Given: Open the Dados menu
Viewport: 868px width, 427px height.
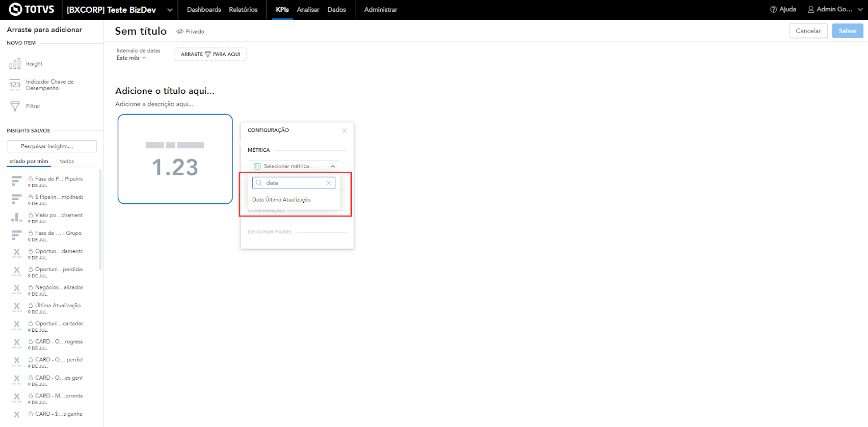Looking at the screenshot, I should [x=336, y=10].
